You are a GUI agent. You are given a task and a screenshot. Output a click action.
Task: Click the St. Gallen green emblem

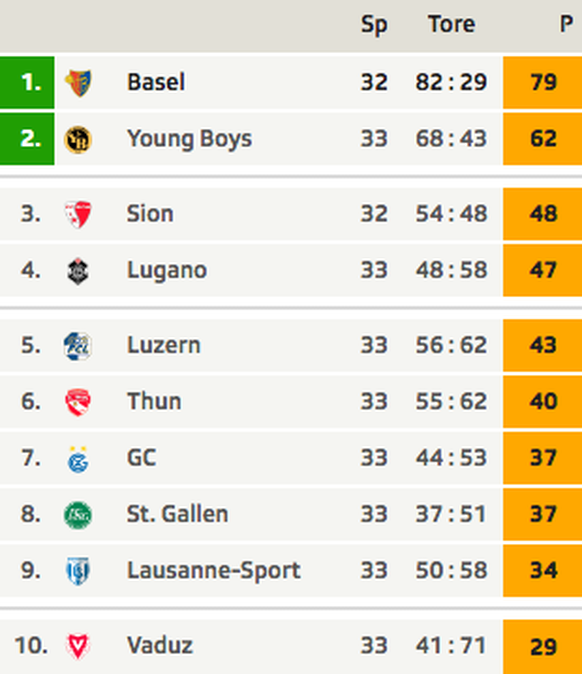click(78, 515)
